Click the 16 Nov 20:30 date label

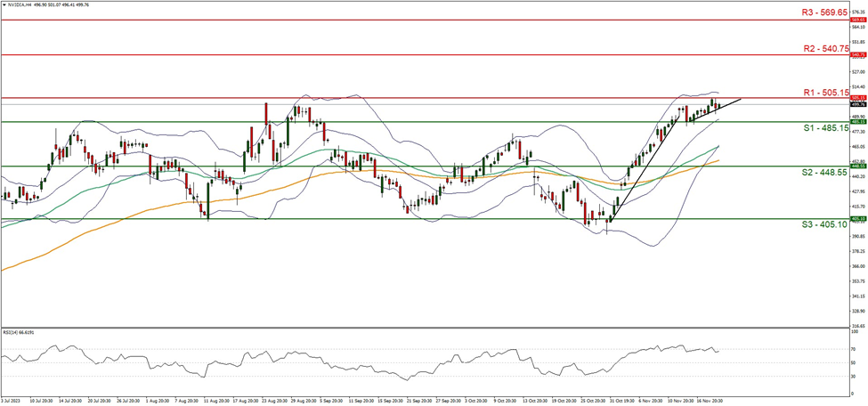tap(709, 402)
